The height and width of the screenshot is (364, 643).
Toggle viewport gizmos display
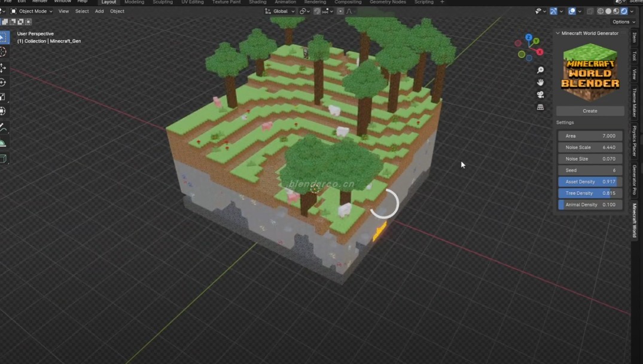(x=553, y=11)
